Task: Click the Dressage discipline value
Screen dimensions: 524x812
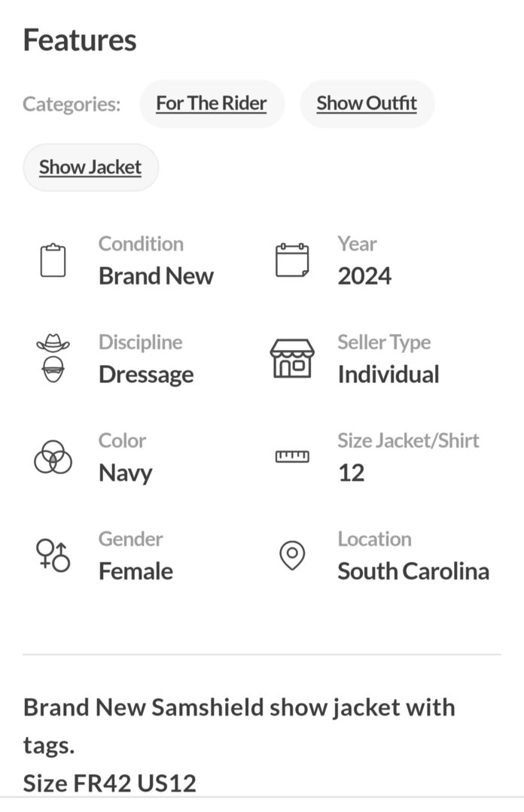Action: 146,375
